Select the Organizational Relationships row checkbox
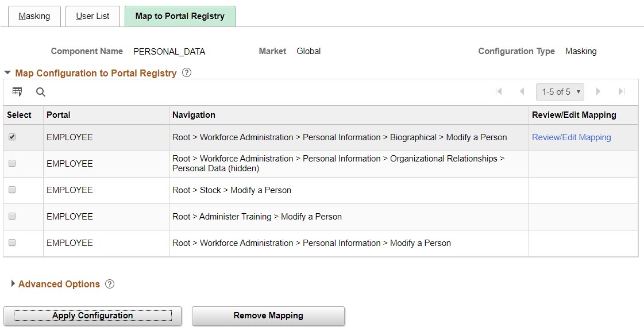Viewport: 644px width, 327px height. 12,164
